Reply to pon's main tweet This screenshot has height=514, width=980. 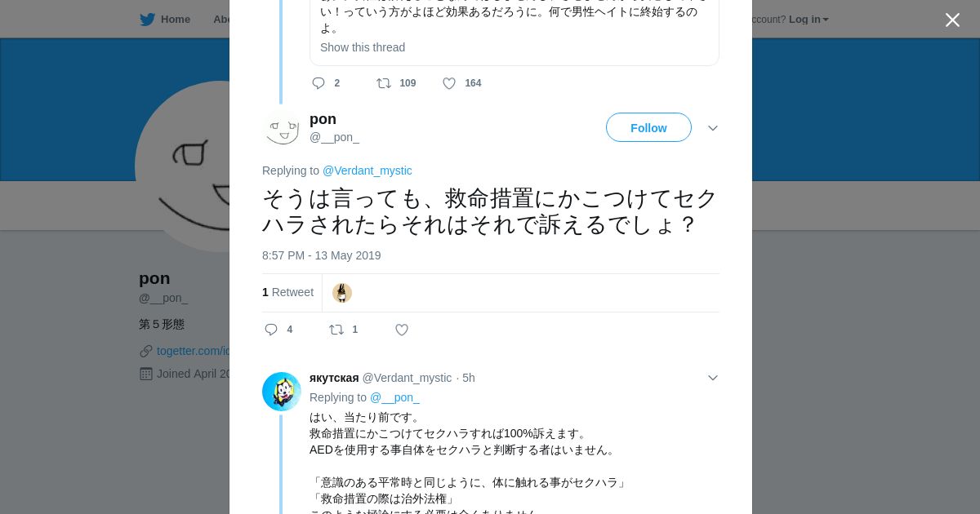(x=271, y=330)
